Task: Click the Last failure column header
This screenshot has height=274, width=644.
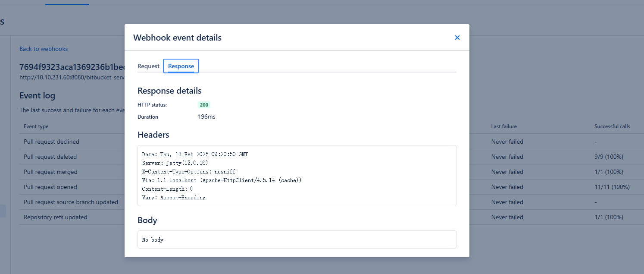Action: (x=504, y=126)
